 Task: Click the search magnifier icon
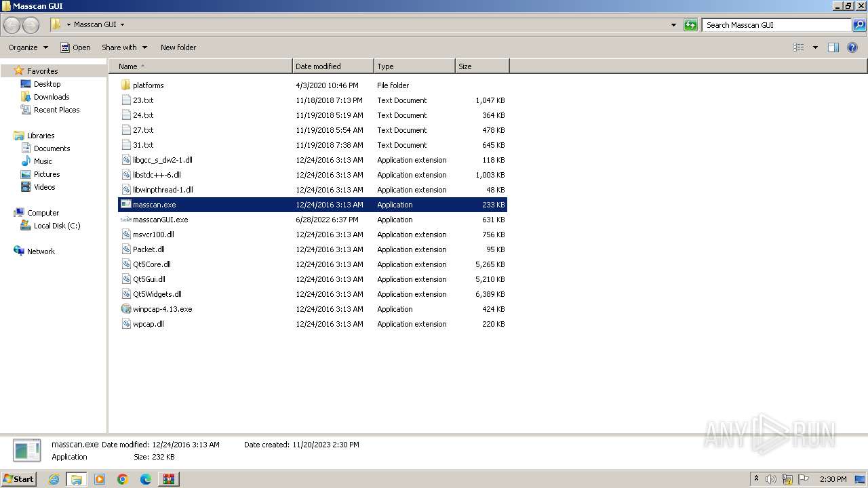tap(859, 25)
